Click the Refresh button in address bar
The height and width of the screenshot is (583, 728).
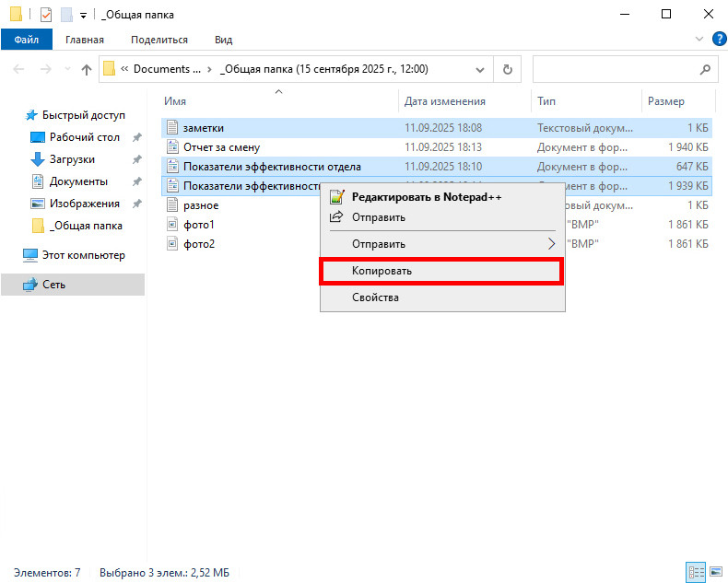[507, 69]
